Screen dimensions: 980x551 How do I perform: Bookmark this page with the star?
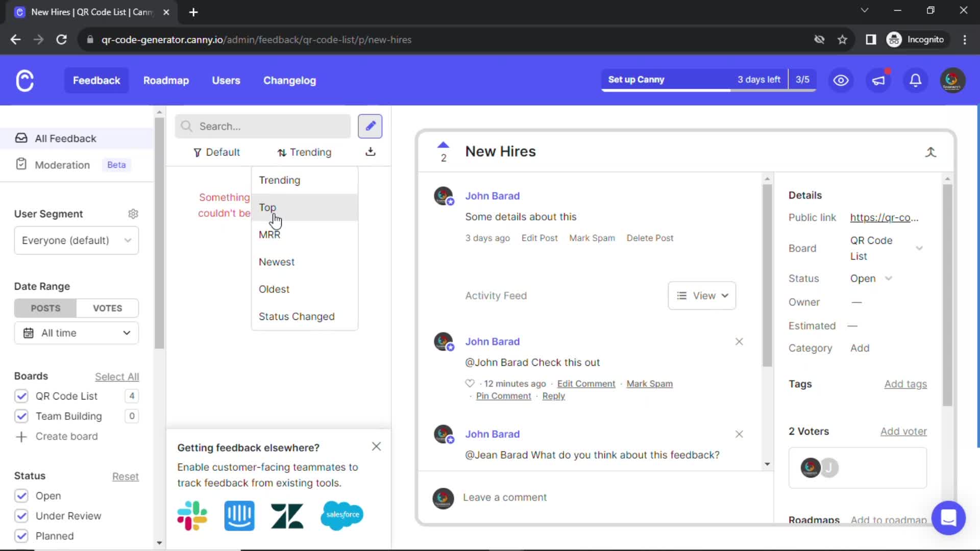pos(842,40)
